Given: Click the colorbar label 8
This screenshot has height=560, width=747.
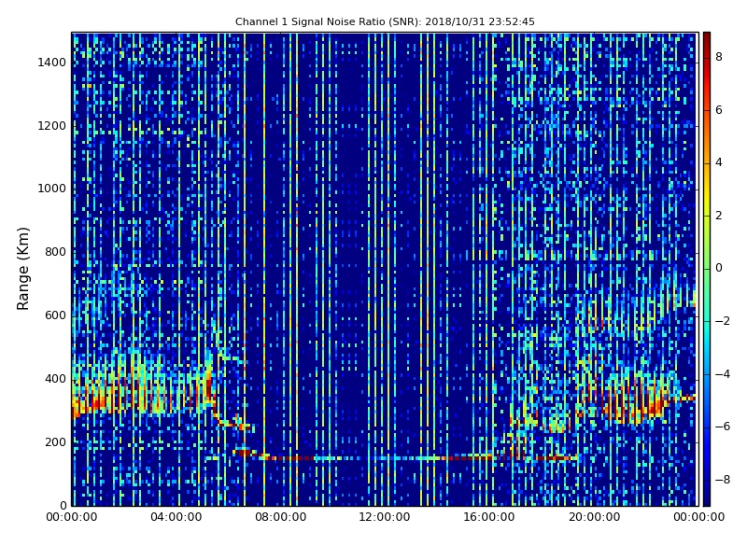Looking at the screenshot, I should (x=718, y=57).
